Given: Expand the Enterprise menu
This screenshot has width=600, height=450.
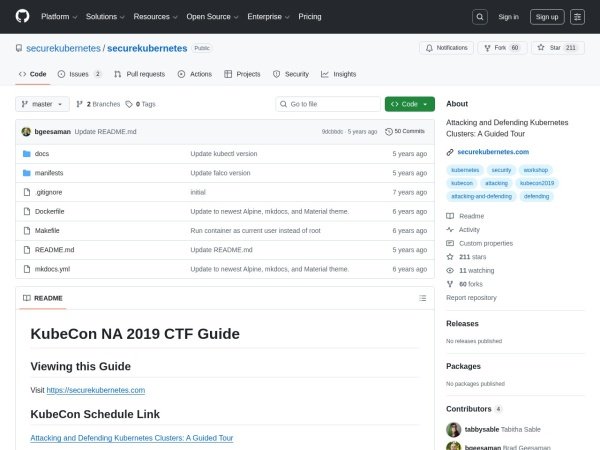Looking at the screenshot, I should pyautogui.click(x=268, y=17).
